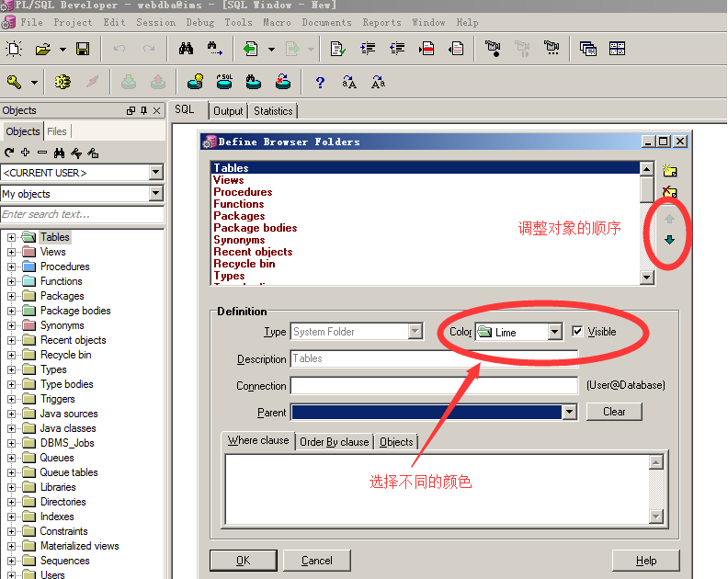Click the Execute gear icon

click(x=63, y=82)
